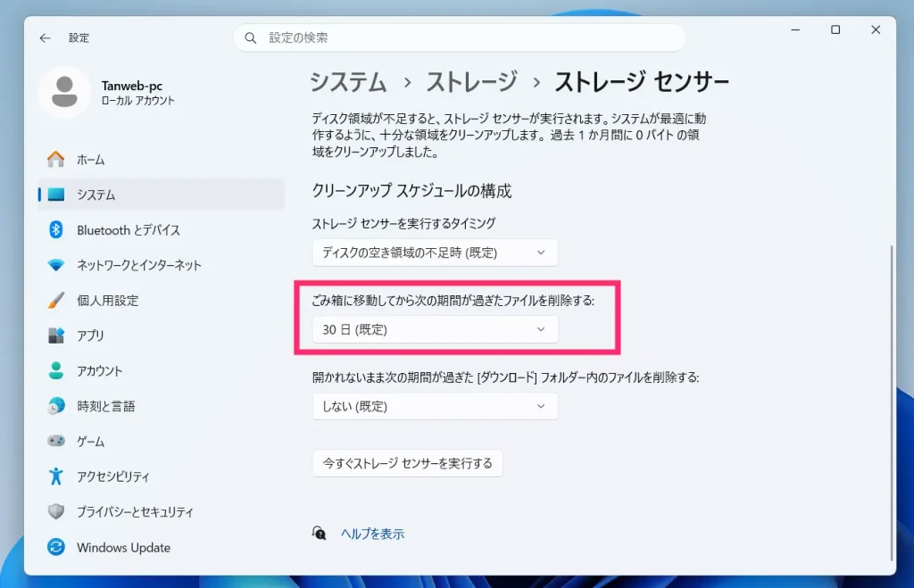The height and width of the screenshot is (588, 914).
Task: Go to 個人用設定 category
Action: (x=161, y=300)
